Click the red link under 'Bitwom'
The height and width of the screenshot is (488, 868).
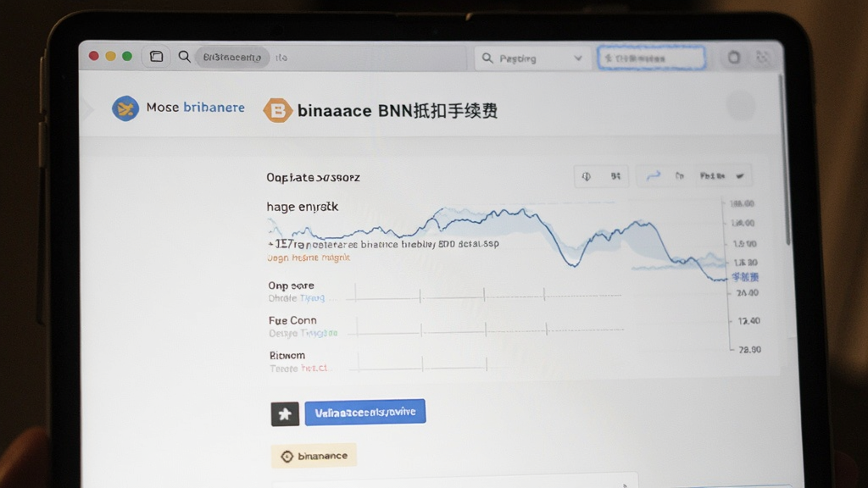point(314,368)
